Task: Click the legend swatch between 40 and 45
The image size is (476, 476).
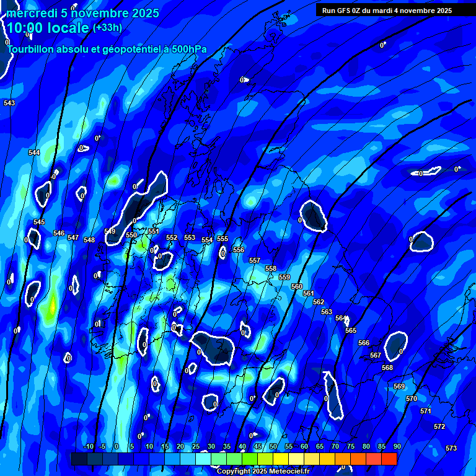Action: tap(250, 459)
